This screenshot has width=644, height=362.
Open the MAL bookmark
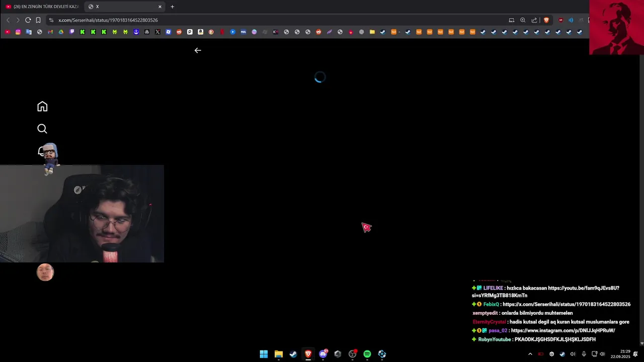point(243,32)
